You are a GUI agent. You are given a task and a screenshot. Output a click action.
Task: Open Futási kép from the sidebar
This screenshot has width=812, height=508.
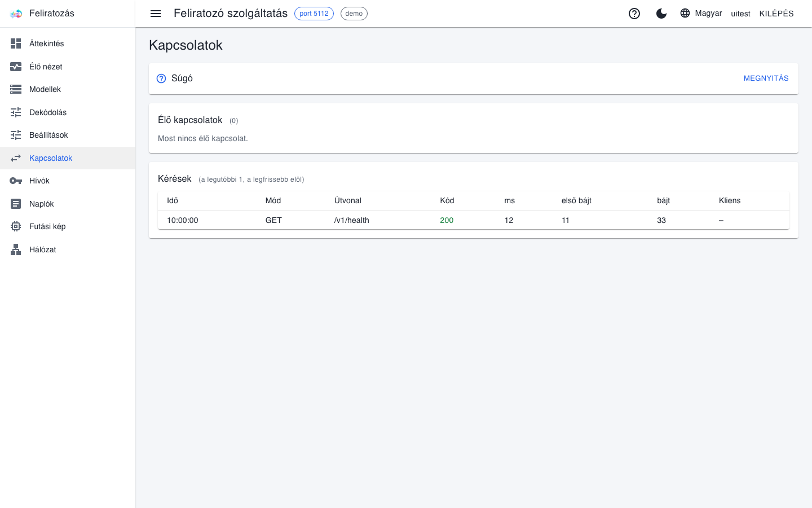point(68,226)
